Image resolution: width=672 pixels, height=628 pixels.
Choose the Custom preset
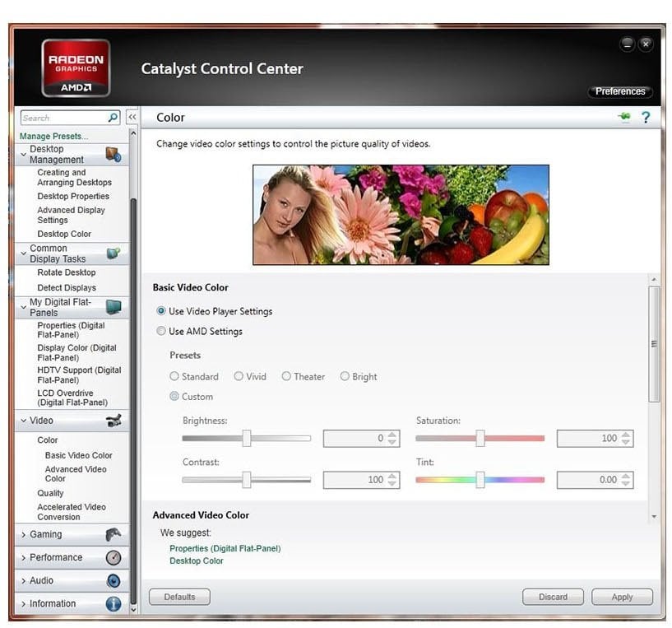click(192, 397)
